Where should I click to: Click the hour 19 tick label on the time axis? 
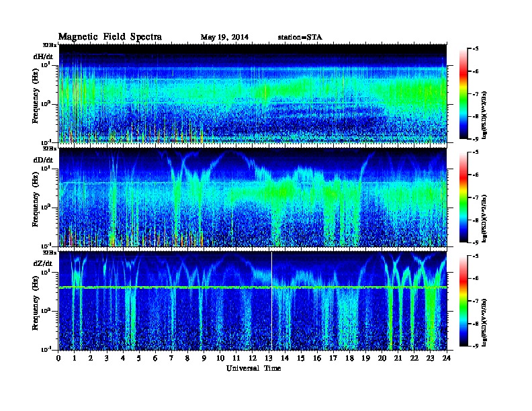(x=365, y=358)
